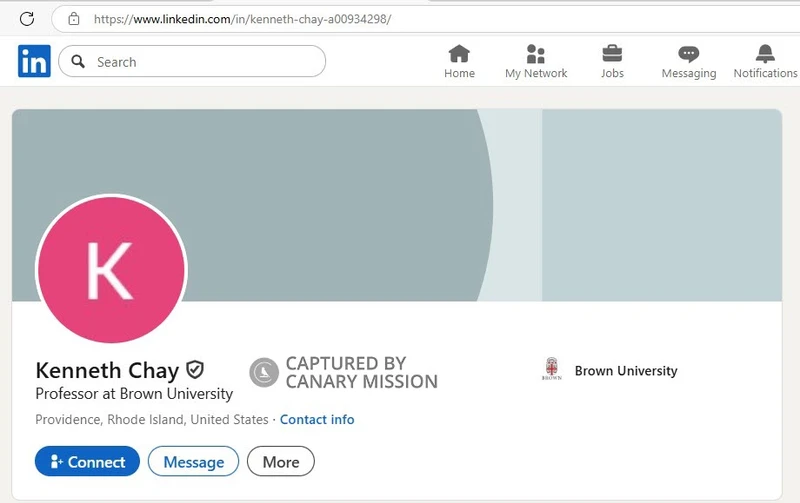Open My Network

[536, 62]
